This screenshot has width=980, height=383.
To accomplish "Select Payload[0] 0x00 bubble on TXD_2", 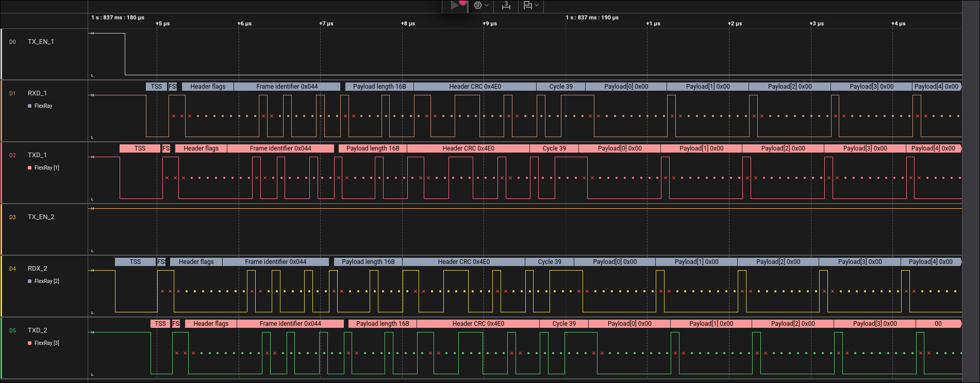I will coord(629,324).
